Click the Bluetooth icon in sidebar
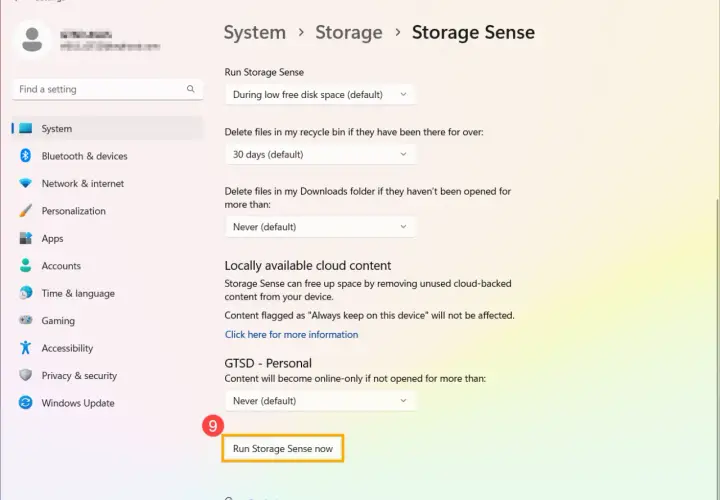Screen dimensions: 720x500 tap(26, 156)
